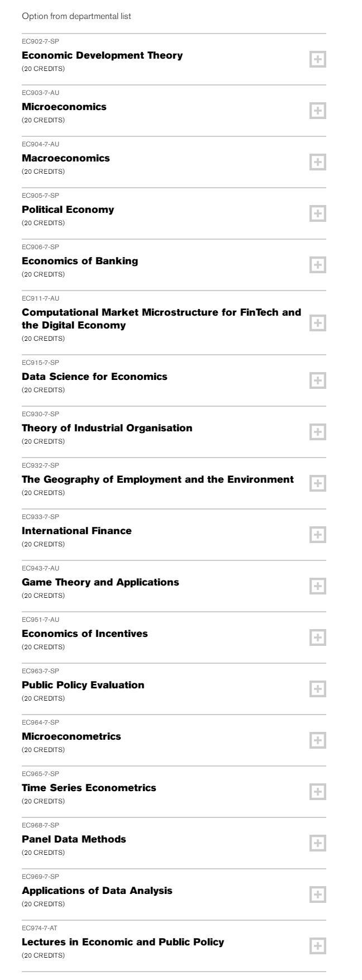
Task: Click plus icon for Theory of Industrial Organisation
Action: (x=317, y=432)
